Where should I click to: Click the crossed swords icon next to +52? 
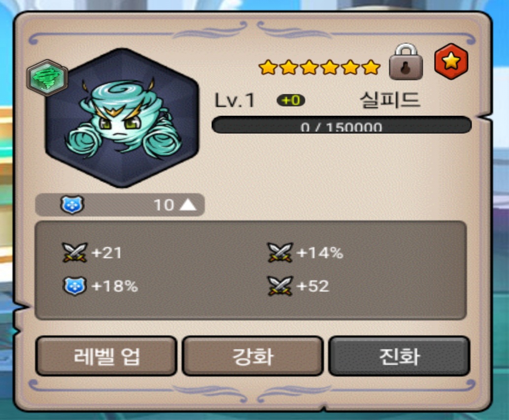coord(280,286)
